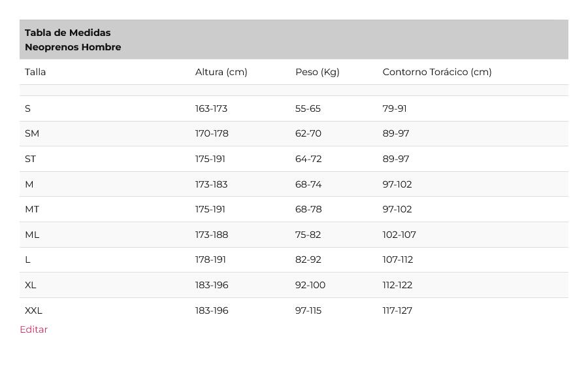Viewport: 588px width, 366px height.
Task: Select the Contorno Torácico (cm) column header
Action: pos(437,72)
